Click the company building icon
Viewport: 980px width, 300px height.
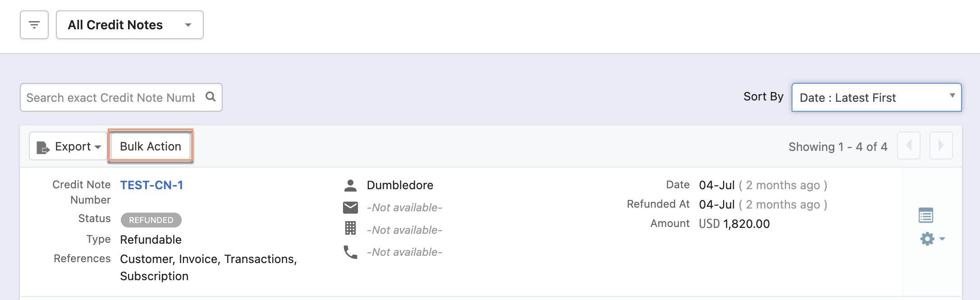(x=350, y=228)
